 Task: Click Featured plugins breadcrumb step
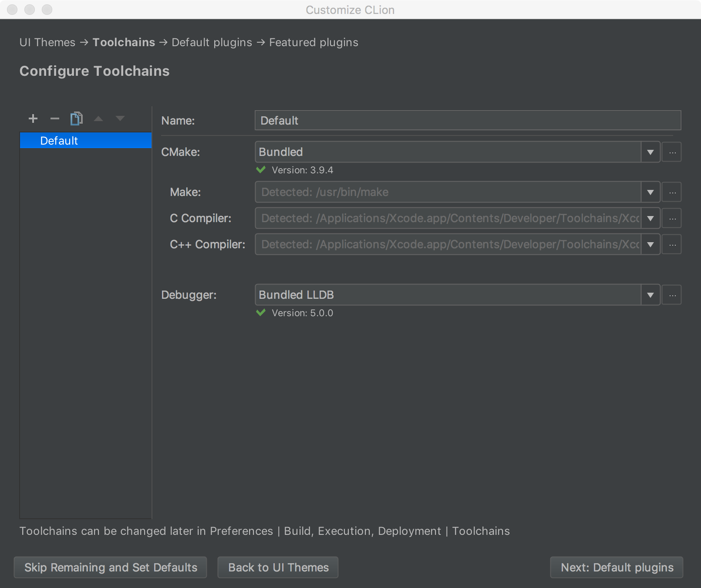pos(313,42)
